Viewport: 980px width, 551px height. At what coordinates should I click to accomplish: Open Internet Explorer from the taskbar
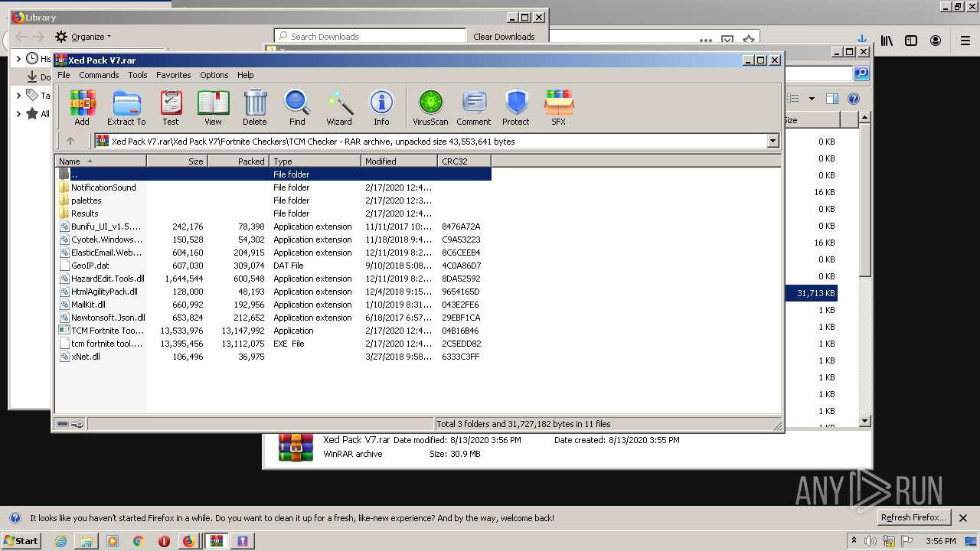coord(60,541)
